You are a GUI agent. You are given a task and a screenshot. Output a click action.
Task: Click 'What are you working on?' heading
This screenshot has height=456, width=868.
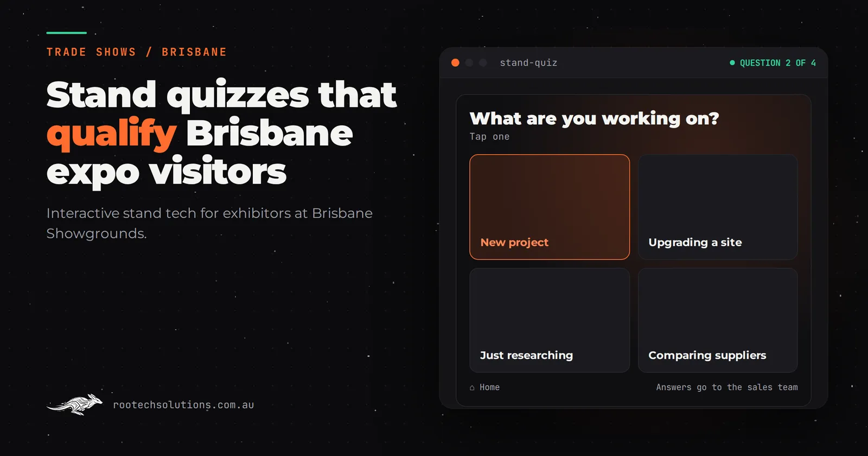point(594,118)
